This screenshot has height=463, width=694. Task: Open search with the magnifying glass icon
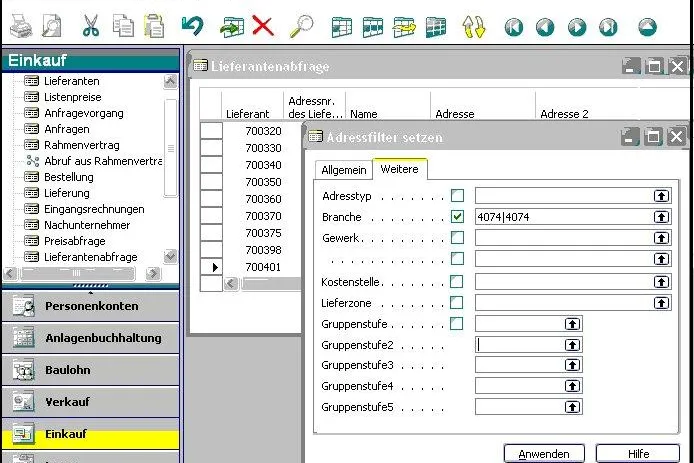(301, 26)
